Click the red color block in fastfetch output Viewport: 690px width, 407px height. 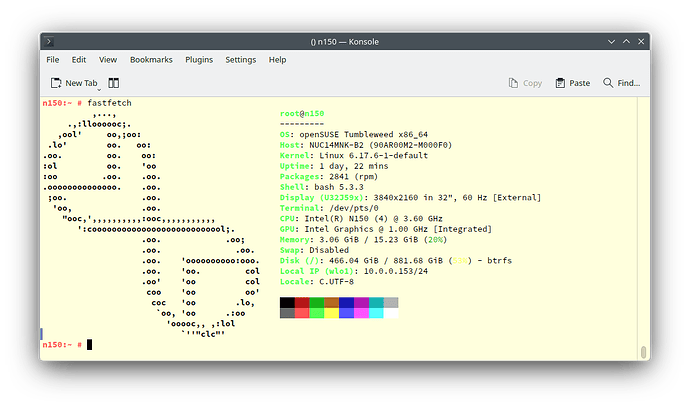point(302,303)
